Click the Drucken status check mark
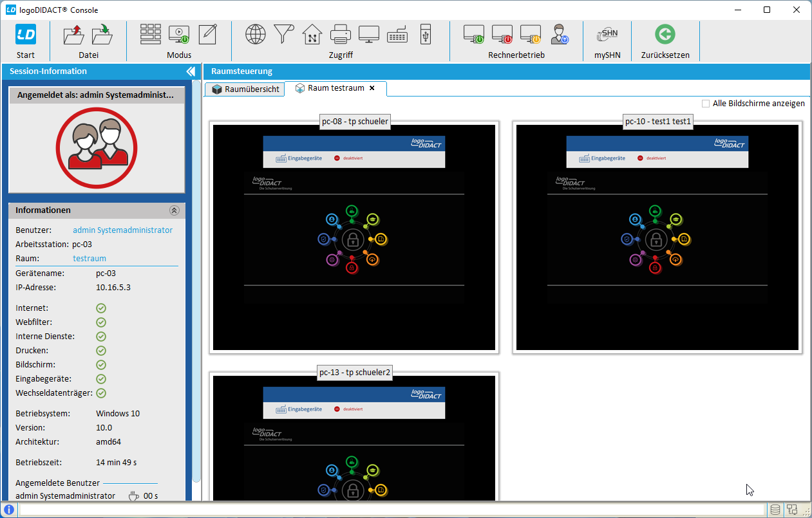This screenshot has width=812, height=518. pos(101,351)
